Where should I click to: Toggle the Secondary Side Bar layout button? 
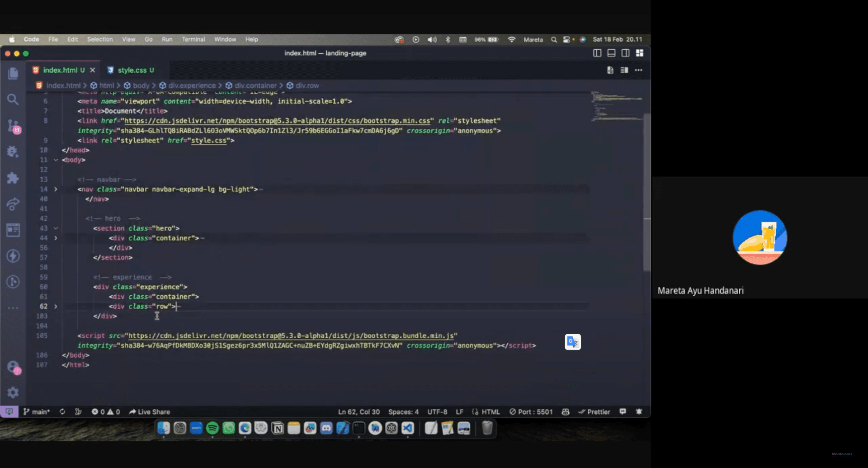click(625, 53)
